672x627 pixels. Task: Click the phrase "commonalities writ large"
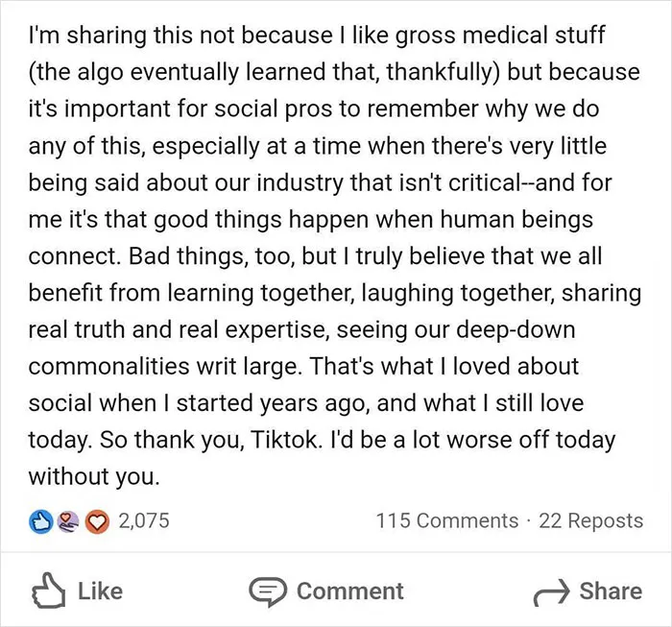coord(163,367)
